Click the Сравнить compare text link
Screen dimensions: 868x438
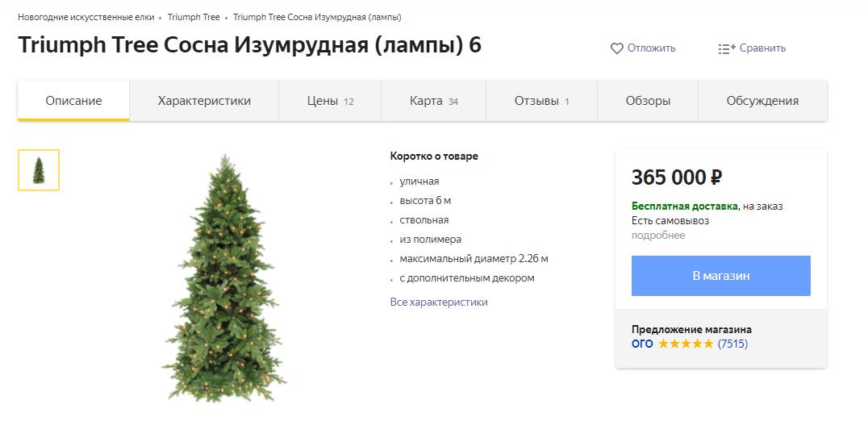pyautogui.click(x=763, y=48)
